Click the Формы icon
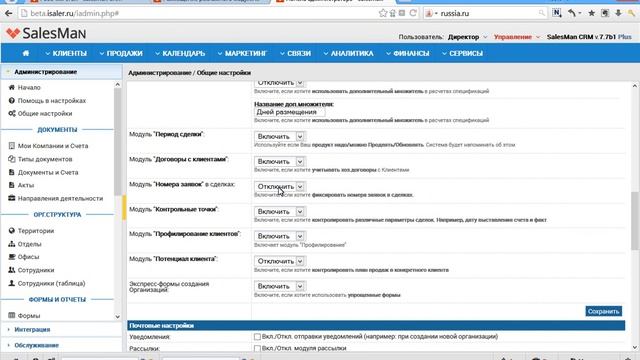The height and width of the screenshot is (360, 640). (11, 315)
